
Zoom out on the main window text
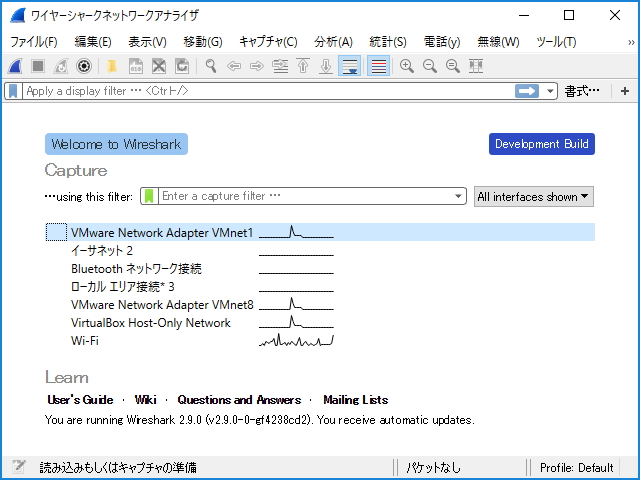coord(429,66)
